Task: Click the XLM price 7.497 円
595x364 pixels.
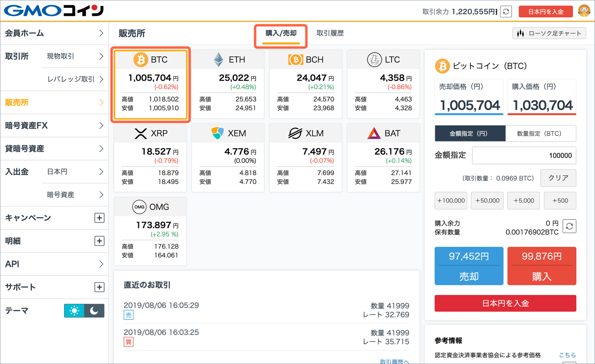Action: tap(318, 152)
